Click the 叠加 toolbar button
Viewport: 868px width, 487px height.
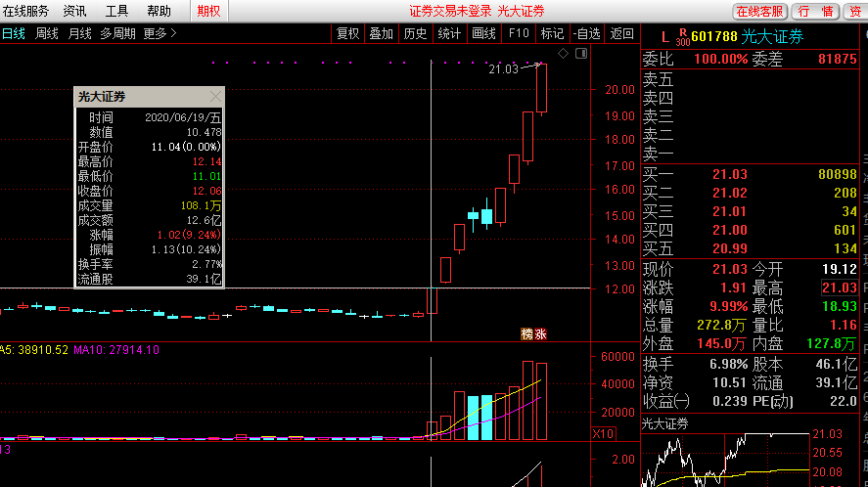381,34
